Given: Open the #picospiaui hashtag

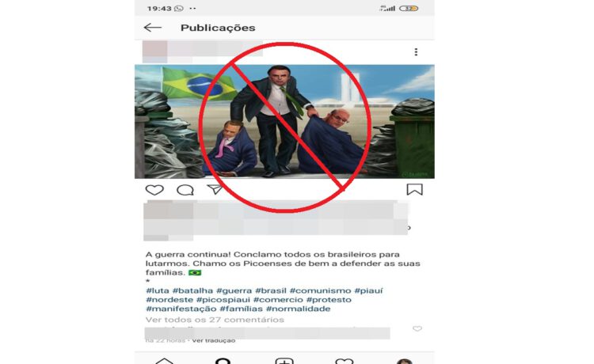Looking at the screenshot, I should click(223, 300).
